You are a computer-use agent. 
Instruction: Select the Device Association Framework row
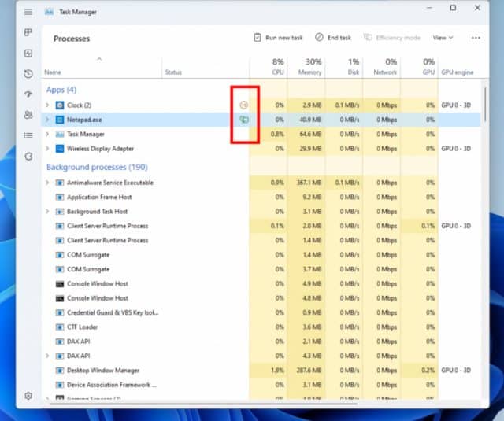pyautogui.click(x=261, y=385)
